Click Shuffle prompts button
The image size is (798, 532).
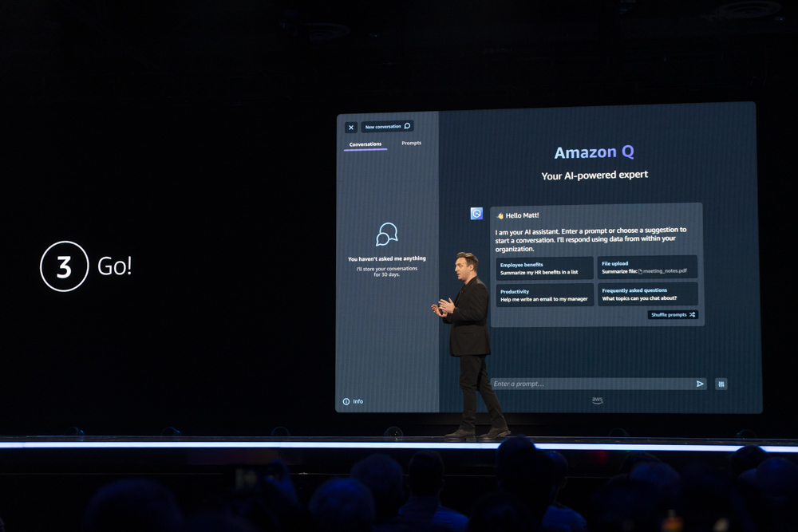673,315
